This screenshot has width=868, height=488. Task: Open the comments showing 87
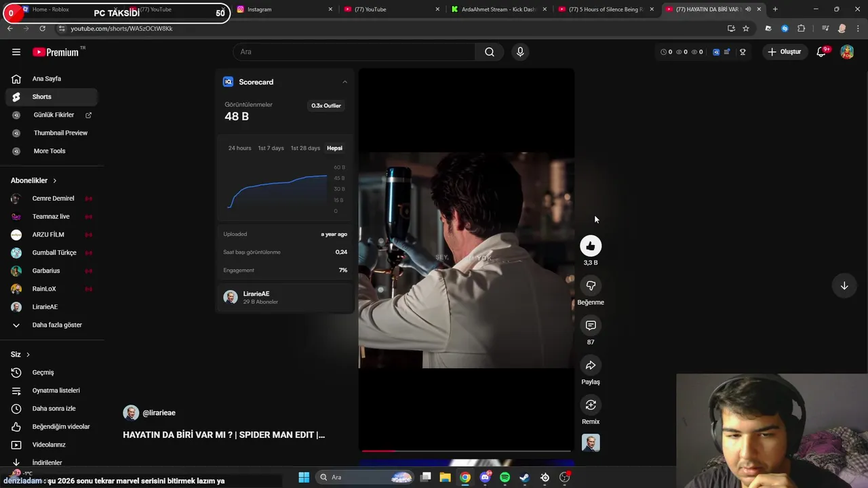click(591, 326)
